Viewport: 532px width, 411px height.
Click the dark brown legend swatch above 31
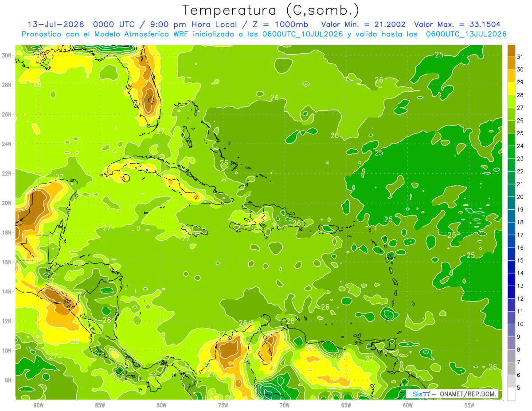(511, 50)
